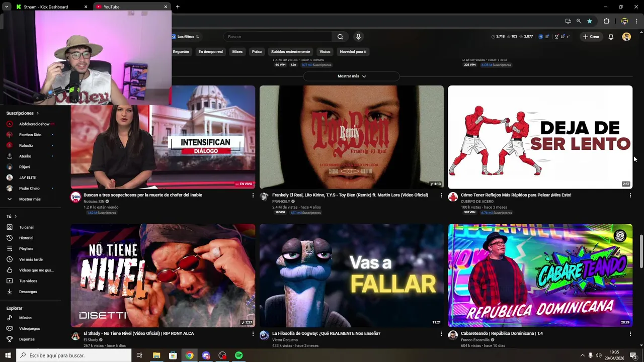Open Padre Chelo subscription

[x=30, y=189]
